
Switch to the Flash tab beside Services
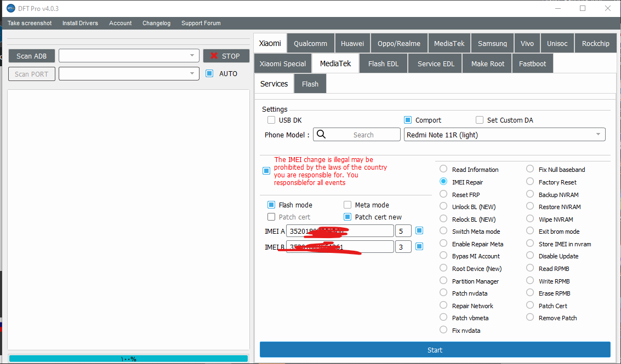[310, 84]
